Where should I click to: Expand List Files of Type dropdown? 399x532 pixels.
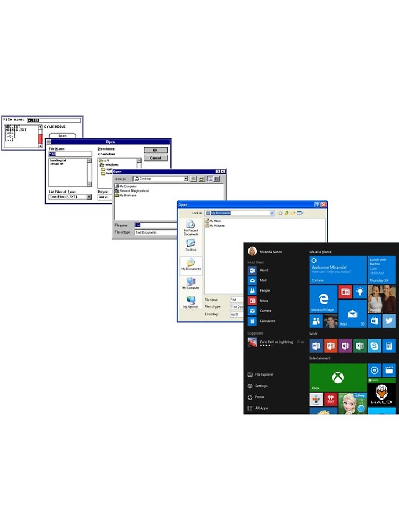(89, 197)
